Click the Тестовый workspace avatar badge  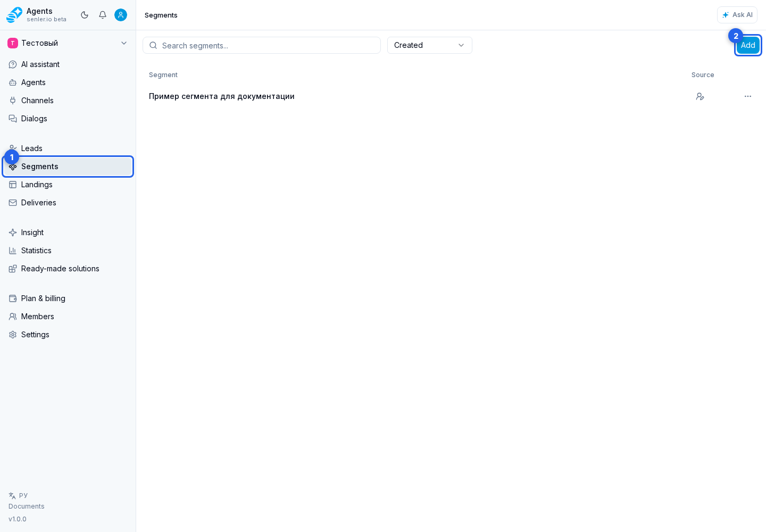click(x=13, y=43)
